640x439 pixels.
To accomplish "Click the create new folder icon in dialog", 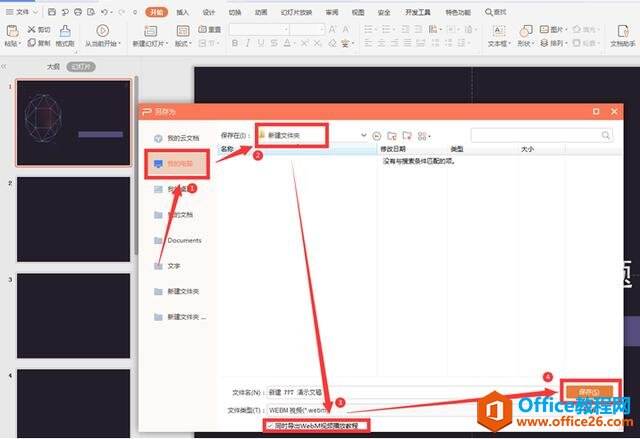I will tap(392, 134).
